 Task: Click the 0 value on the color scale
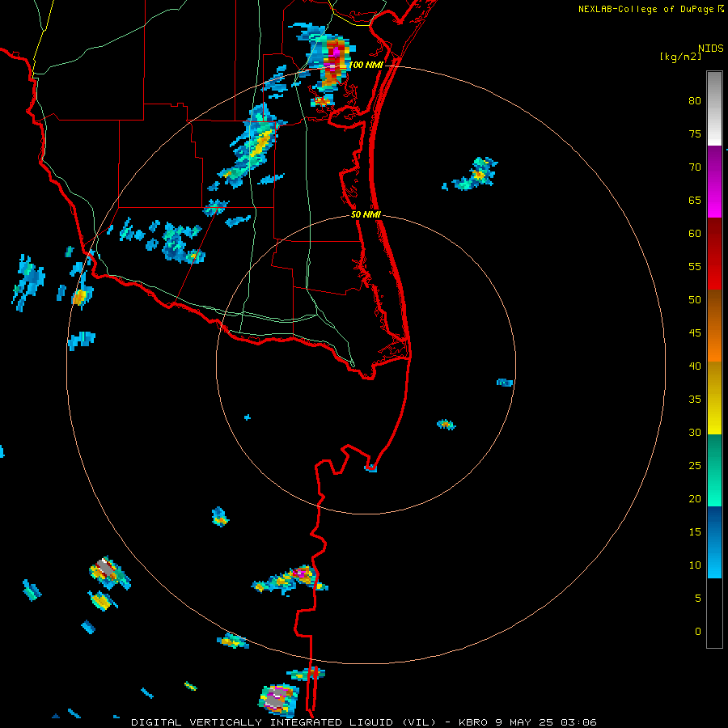pos(698,632)
